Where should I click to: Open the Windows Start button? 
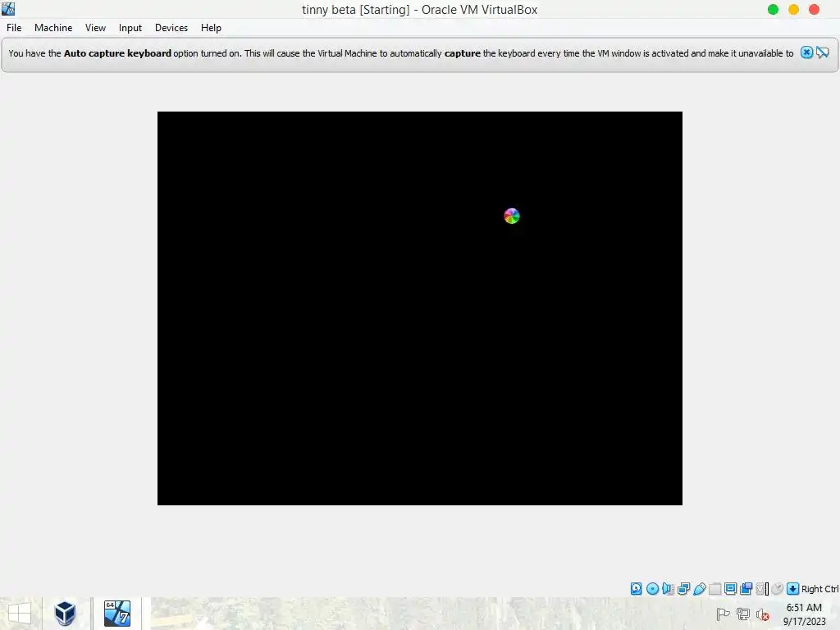[20, 614]
